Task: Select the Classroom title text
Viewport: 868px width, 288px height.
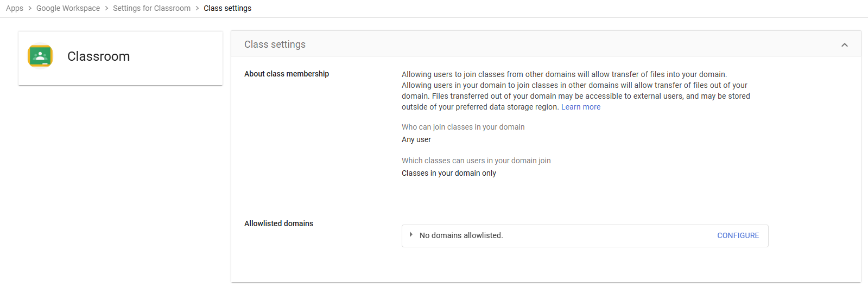Action: pyautogui.click(x=98, y=56)
